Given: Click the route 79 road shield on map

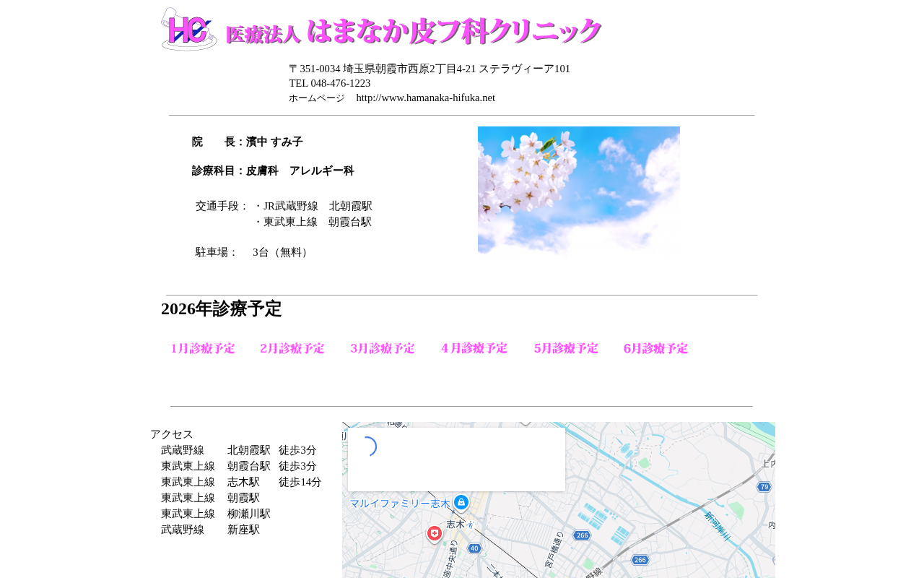Looking at the screenshot, I should 764,487.
